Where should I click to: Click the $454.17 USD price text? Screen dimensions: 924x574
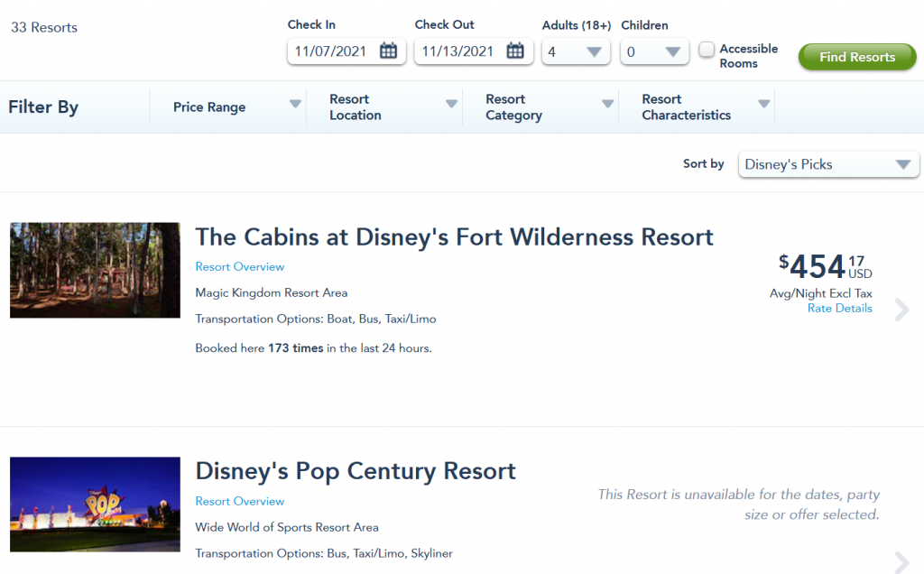(825, 266)
